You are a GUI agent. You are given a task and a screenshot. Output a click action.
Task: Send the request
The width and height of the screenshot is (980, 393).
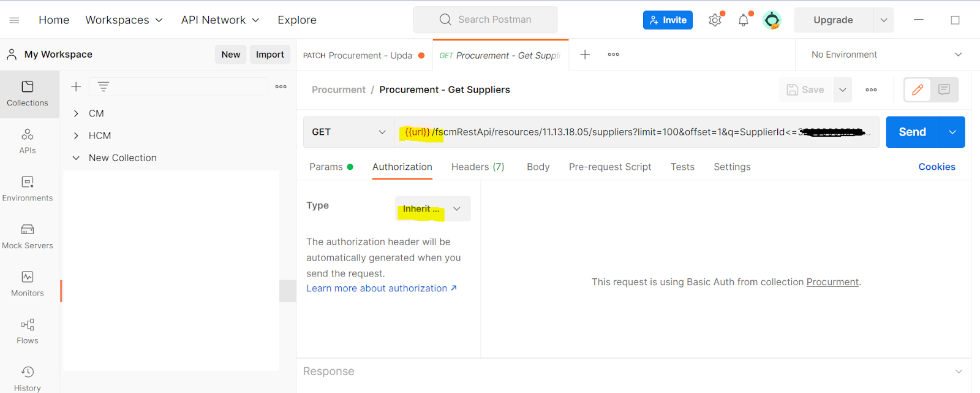coord(913,132)
